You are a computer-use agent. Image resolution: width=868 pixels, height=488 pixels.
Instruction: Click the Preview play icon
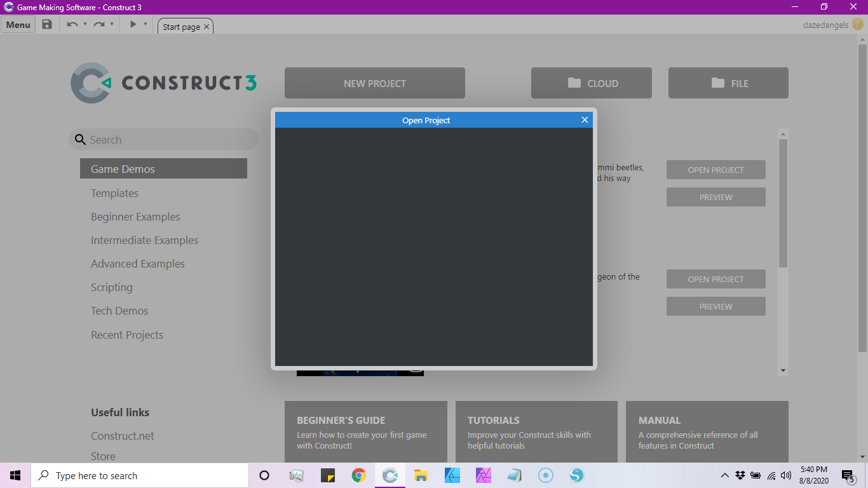[x=133, y=25]
